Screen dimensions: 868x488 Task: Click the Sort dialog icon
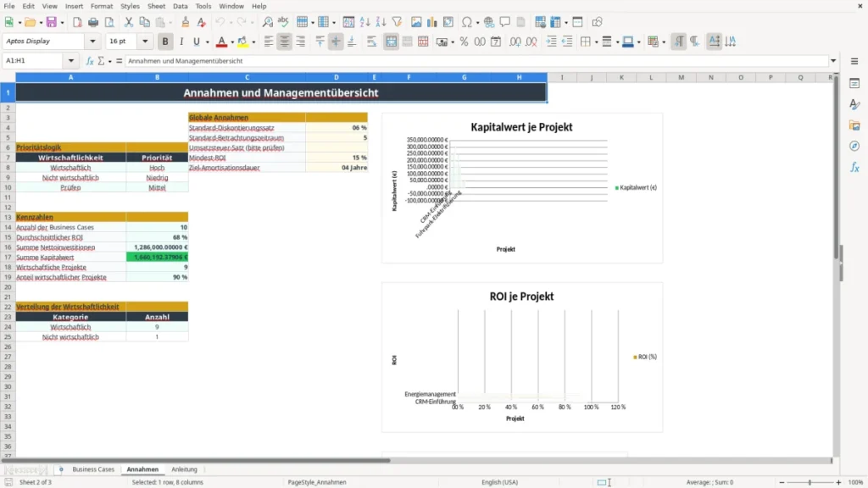(x=348, y=22)
